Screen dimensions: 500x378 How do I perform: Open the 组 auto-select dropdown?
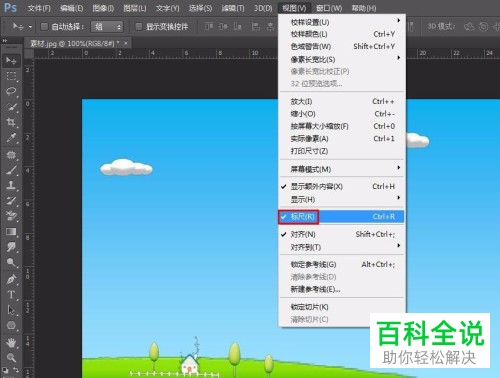[x=107, y=27]
